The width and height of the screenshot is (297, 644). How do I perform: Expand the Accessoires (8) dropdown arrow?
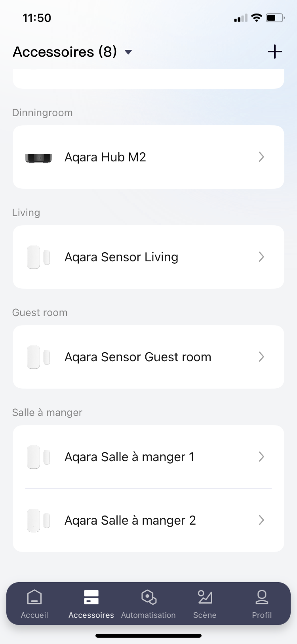point(128,52)
